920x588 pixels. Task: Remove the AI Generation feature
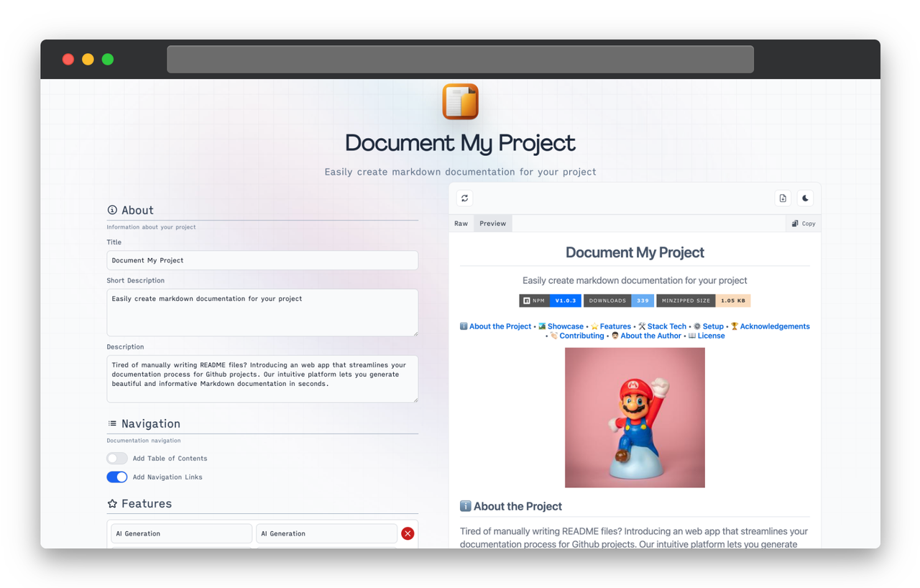point(408,533)
